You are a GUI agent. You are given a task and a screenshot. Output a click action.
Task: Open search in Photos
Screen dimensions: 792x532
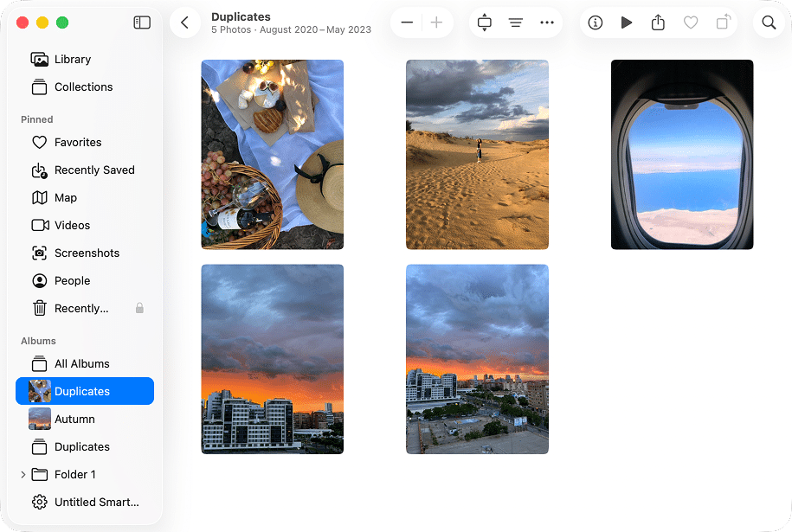(769, 22)
